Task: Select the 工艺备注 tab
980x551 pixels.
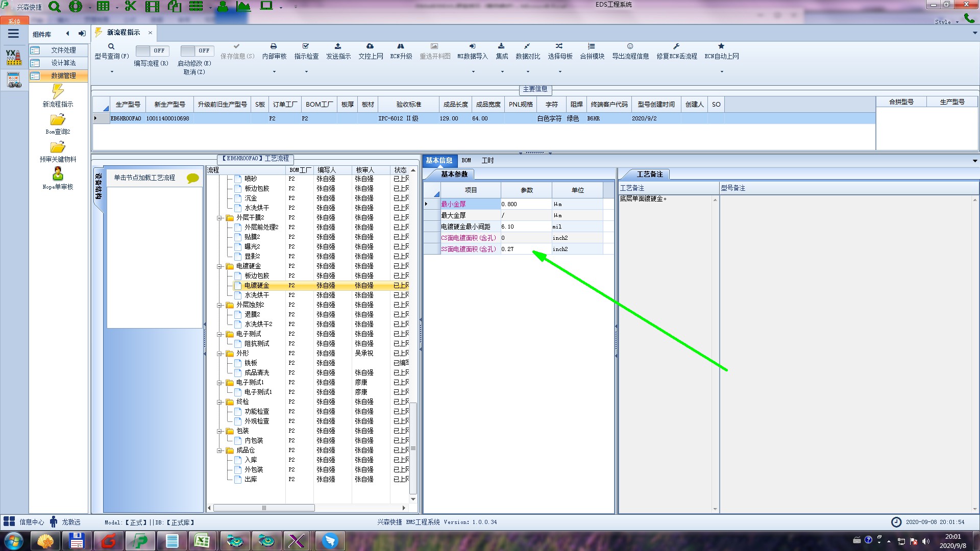Action: tap(649, 174)
